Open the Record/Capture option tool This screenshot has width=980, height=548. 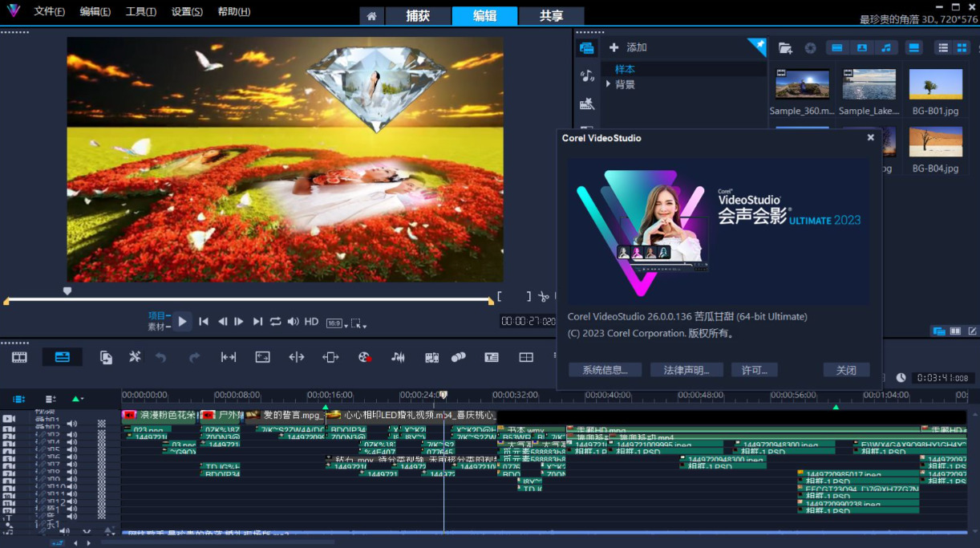[364, 358]
